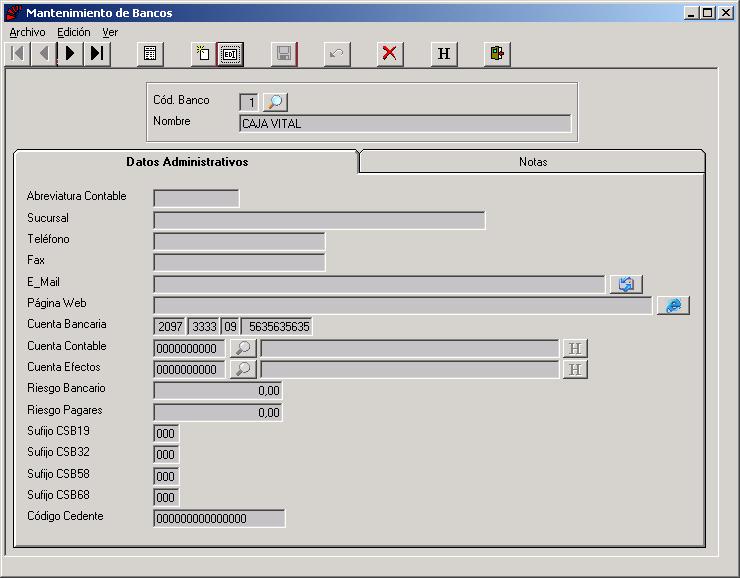This screenshot has height=578, width=740.
Task: Click the Página Web input field
Action: coord(403,305)
